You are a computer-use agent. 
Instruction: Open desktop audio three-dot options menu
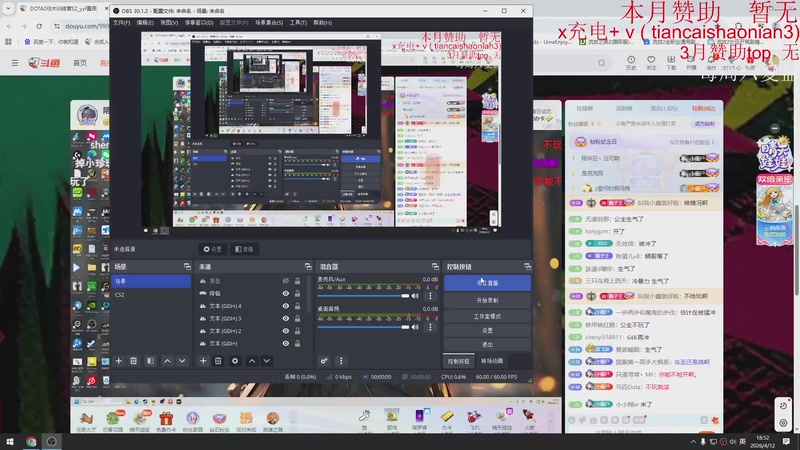(430, 327)
